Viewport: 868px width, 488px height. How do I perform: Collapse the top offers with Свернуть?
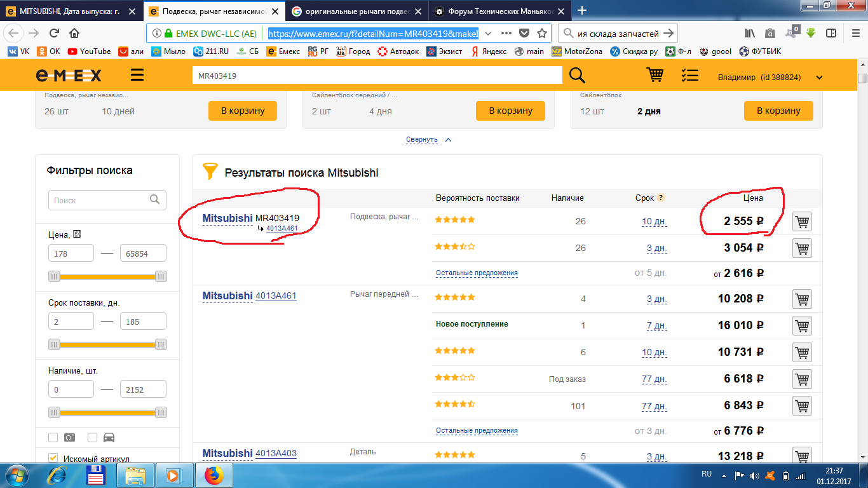coord(422,140)
